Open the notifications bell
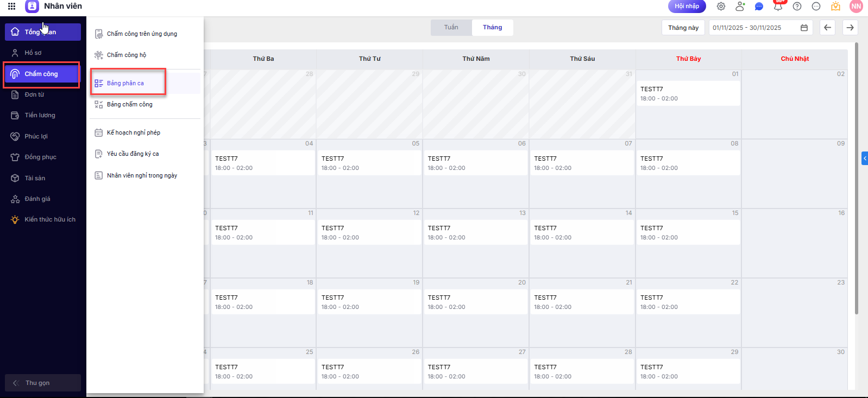Viewport: 868px width, 398px height. (778, 7)
